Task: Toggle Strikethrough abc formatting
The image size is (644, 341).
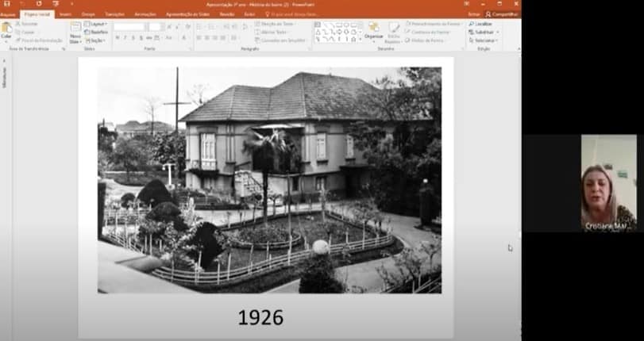Action: coord(149,38)
